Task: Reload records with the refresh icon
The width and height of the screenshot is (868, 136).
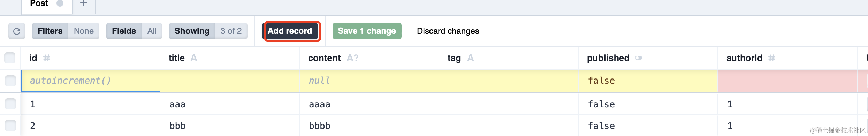Action: [17, 31]
